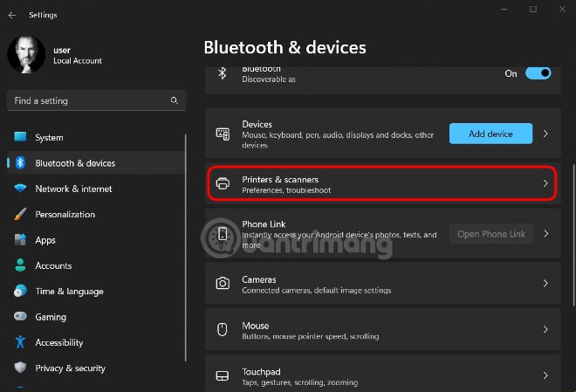Click the Accessibility figure icon
576x392 pixels.
pyautogui.click(x=20, y=342)
